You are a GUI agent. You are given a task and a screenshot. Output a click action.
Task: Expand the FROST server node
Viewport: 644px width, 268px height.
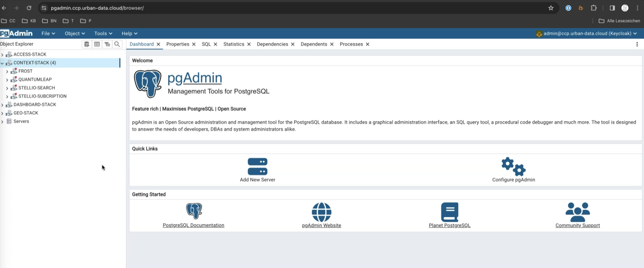pos(7,71)
